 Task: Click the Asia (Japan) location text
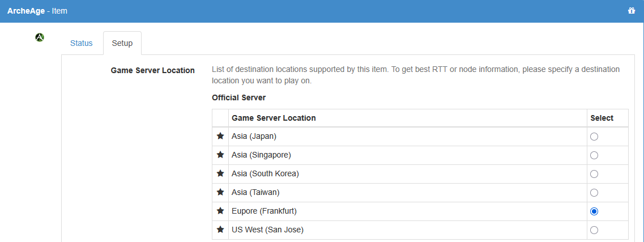pyautogui.click(x=254, y=136)
